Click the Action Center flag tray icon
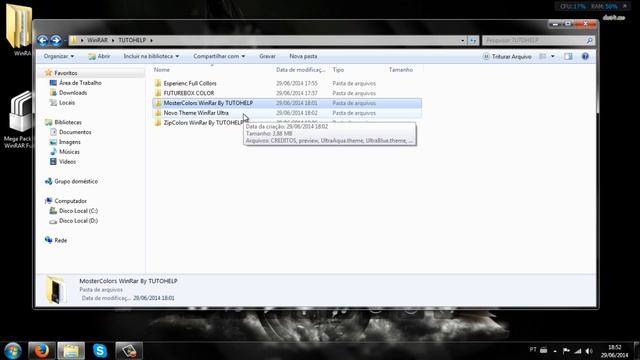The image size is (640, 360). 566,351
